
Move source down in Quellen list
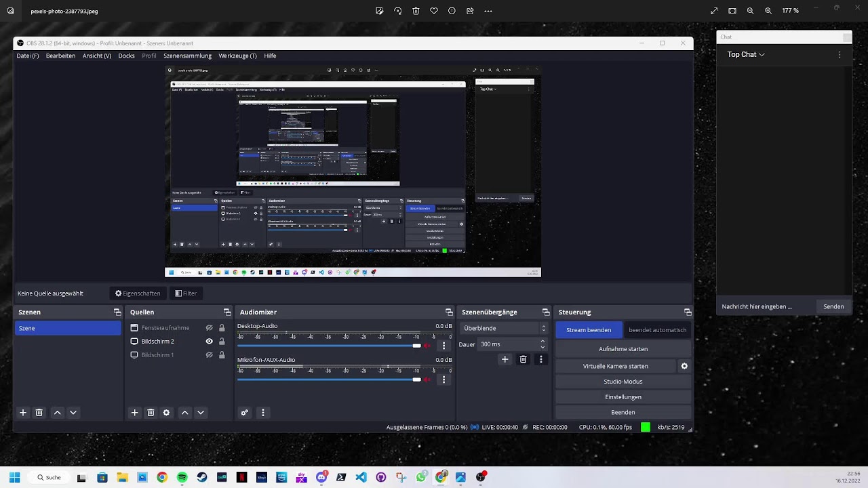click(201, 412)
